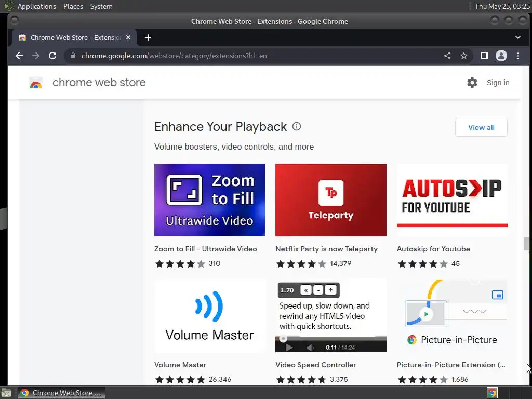Click the 'chrome web store' header text
Screen dimensions: 532x399
coord(99,83)
